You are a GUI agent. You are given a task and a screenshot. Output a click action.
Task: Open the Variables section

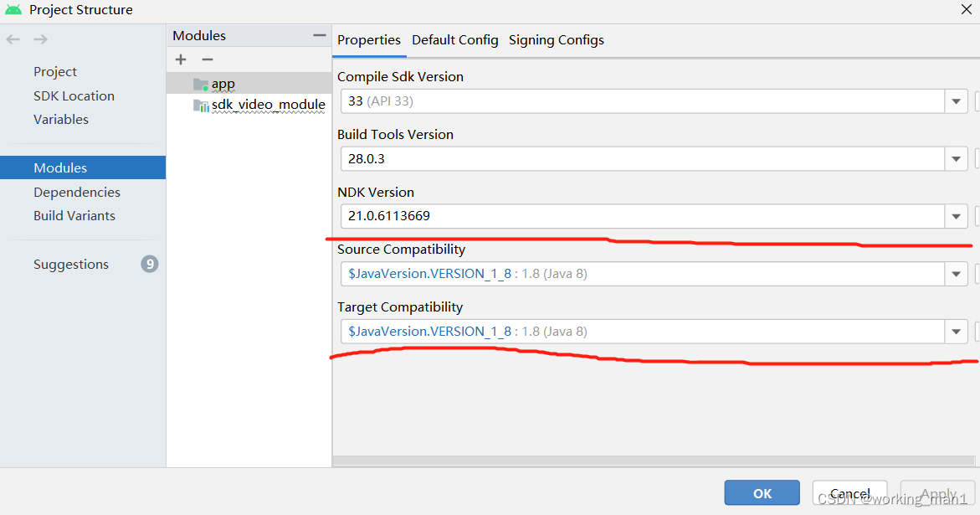point(60,120)
